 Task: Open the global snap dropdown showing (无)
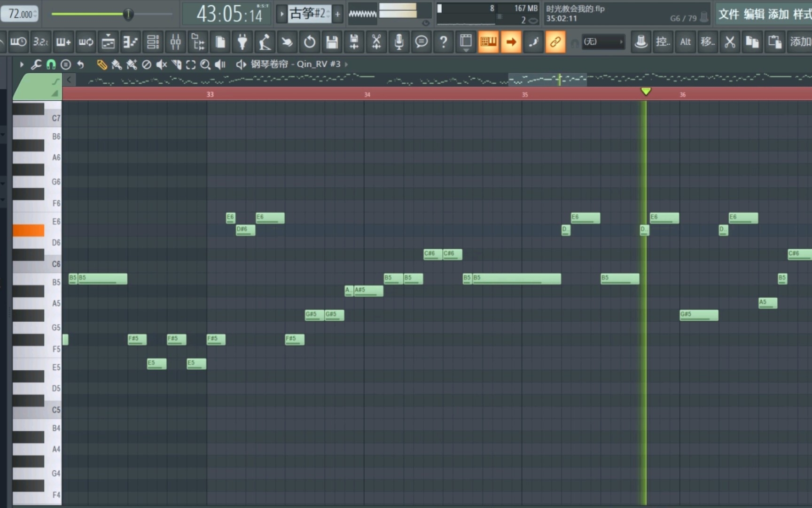[x=603, y=42]
